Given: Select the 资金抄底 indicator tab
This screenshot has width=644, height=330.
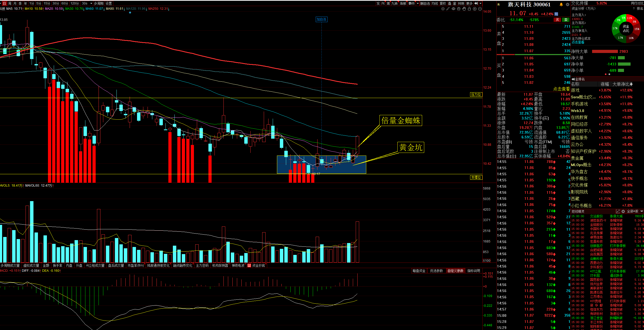Looking at the screenshot, I should point(258,265).
